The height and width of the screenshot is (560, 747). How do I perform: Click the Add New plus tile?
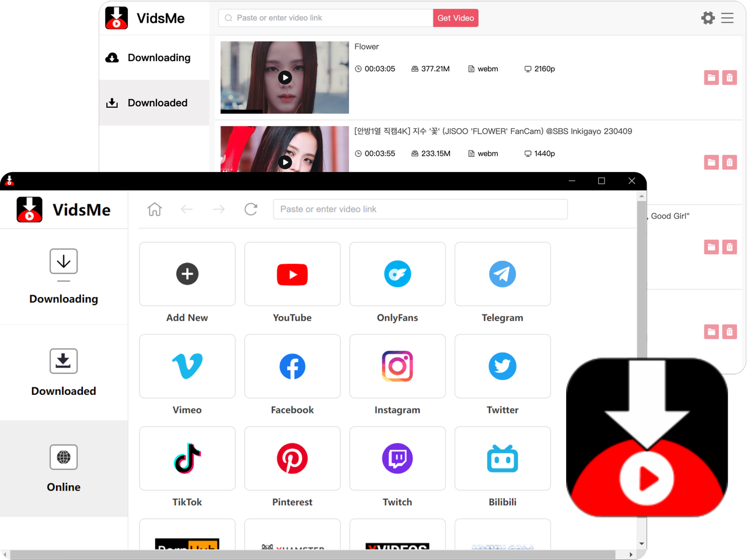coord(187,274)
